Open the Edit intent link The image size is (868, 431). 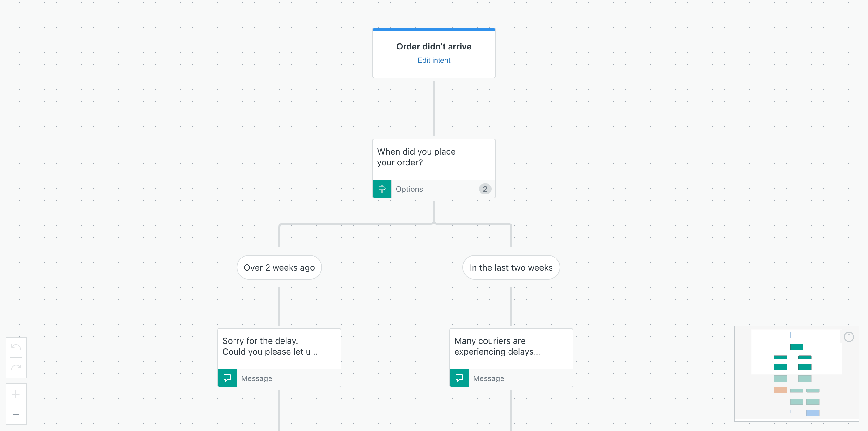pos(434,60)
